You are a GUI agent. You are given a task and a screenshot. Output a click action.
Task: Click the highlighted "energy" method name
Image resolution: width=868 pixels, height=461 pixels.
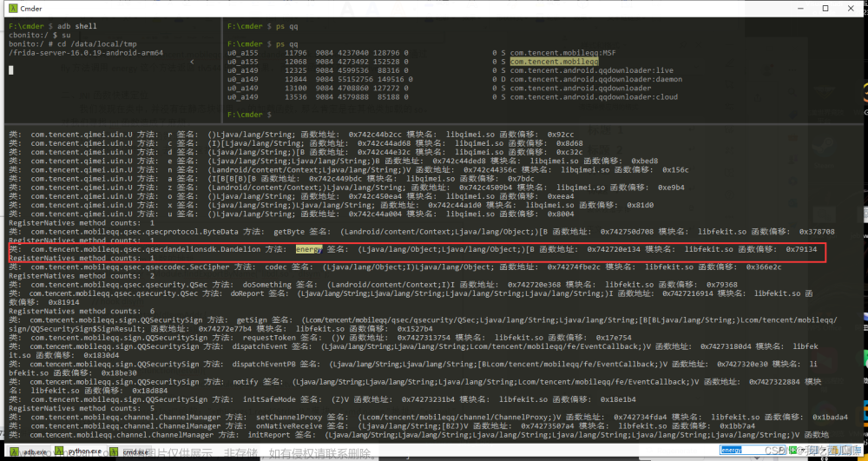click(308, 249)
